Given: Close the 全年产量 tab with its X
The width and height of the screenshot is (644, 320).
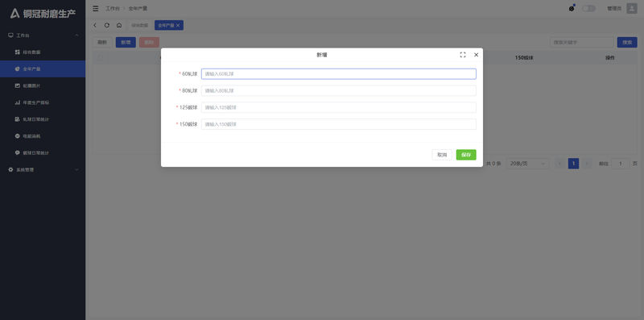Looking at the screenshot, I should [x=178, y=26].
